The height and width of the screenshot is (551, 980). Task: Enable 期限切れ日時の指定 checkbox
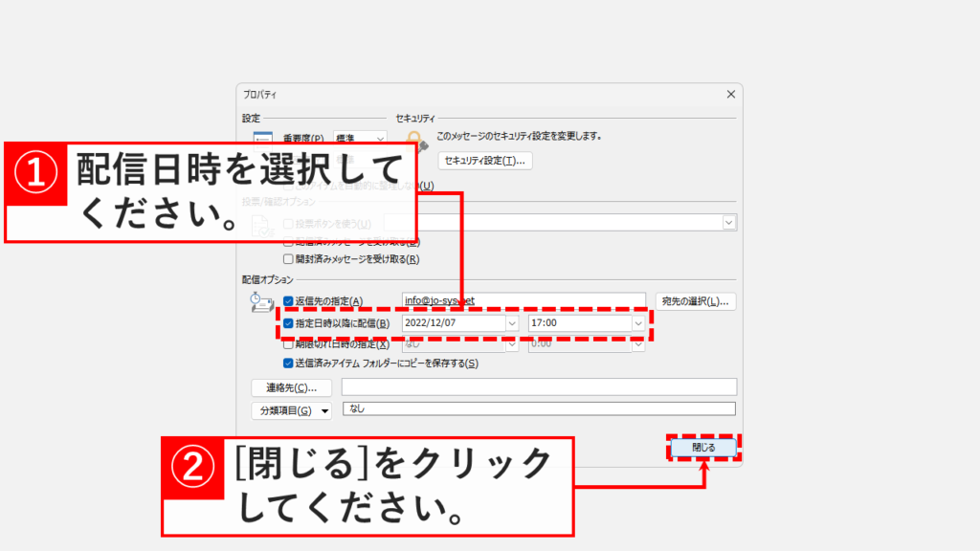click(288, 343)
